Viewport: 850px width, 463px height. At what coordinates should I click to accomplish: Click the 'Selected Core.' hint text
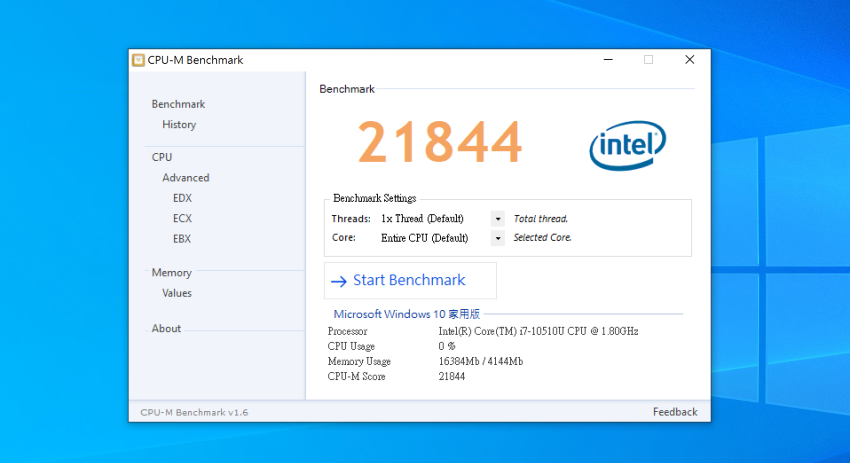(542, 237)
